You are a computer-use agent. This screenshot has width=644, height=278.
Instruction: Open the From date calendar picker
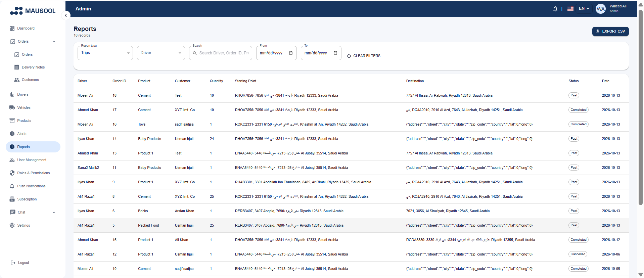click(x=291, y=53)
